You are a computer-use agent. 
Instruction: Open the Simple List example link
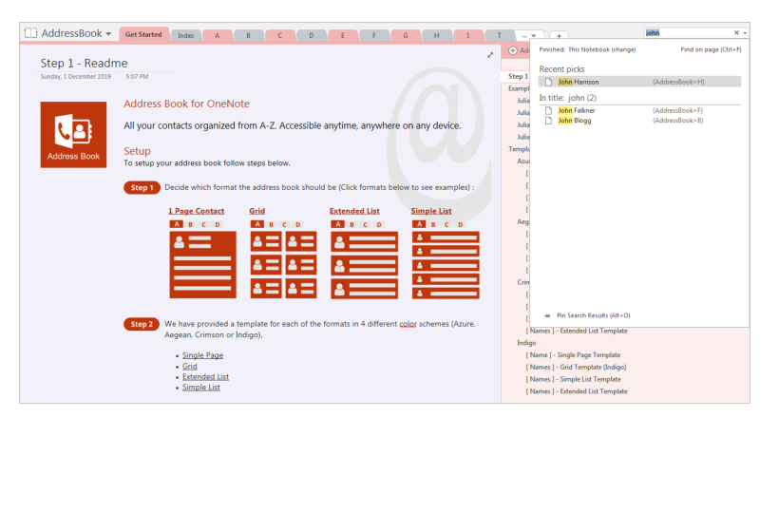click(431, 211)
